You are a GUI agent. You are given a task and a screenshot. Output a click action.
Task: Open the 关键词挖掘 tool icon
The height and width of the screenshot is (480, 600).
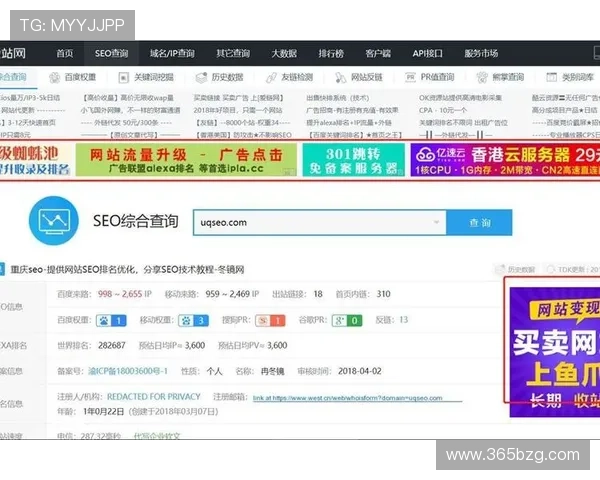point(126,76)
